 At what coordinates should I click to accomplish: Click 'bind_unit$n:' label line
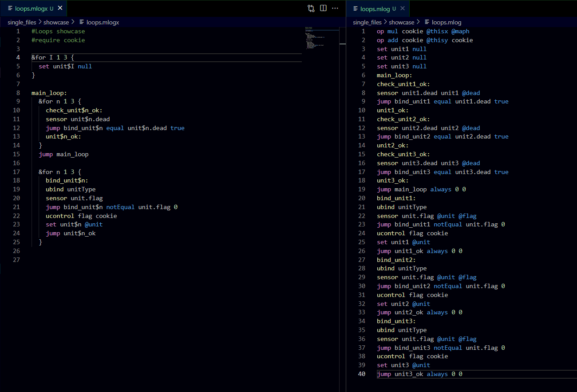(67, 180)
